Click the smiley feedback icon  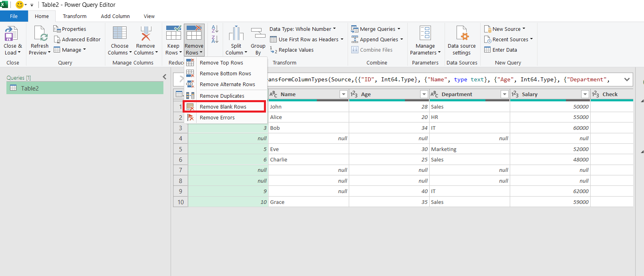[x=19, y=5]
